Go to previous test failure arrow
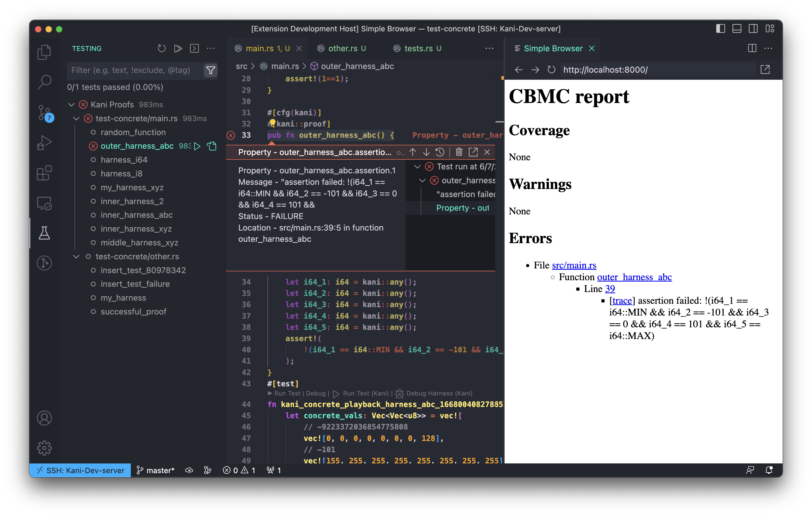Image resolution: width=812 pixels, height=516 pixels. tap(413, 152)
